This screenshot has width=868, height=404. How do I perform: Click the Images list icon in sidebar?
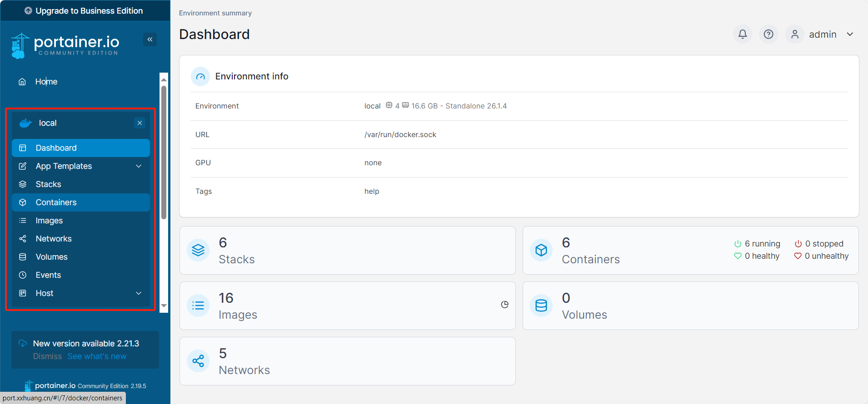[x=22, y=221]
